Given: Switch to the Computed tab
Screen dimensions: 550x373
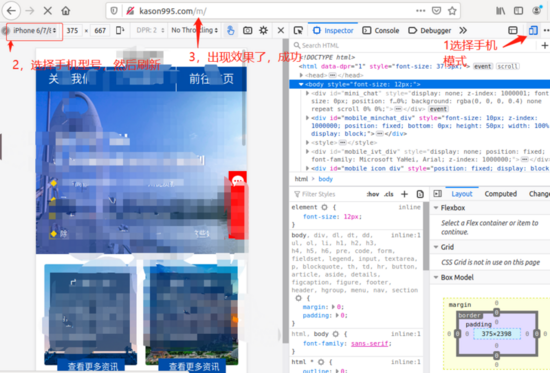Looking at the screenshot, I should (x=501, y=194).
